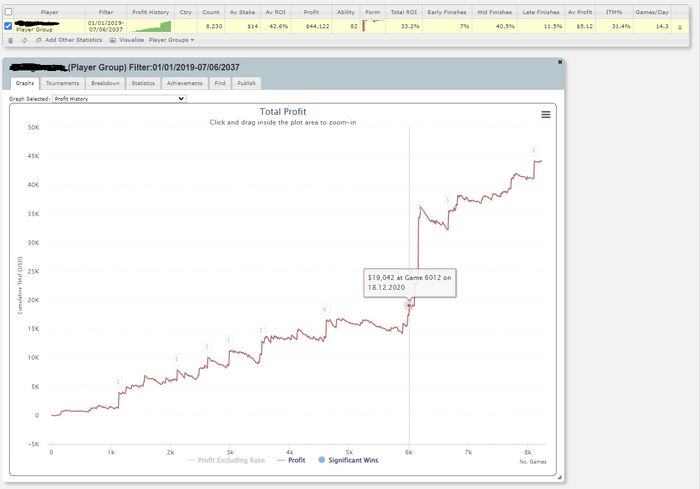This screenshot has width=700, height=489.
Task: Open the Achievements tab
Action: 185,83
